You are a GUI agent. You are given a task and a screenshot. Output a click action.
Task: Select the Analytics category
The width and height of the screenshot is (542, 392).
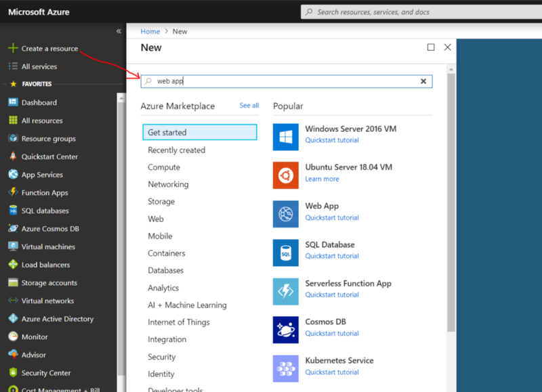(x=163, y=288)
